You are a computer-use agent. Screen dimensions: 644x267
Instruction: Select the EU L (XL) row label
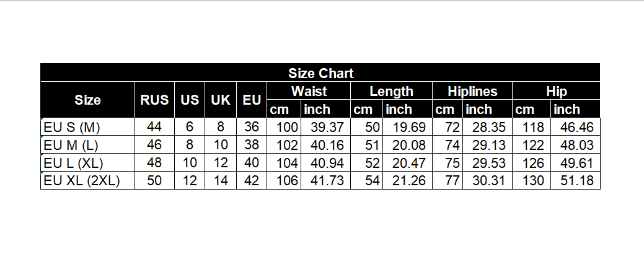[x=73, y=164]
